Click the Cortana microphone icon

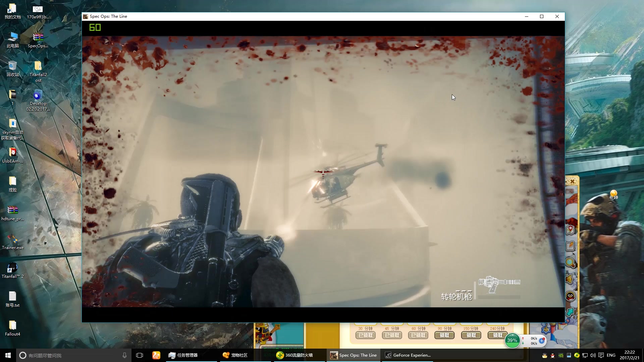coord(124,355)
